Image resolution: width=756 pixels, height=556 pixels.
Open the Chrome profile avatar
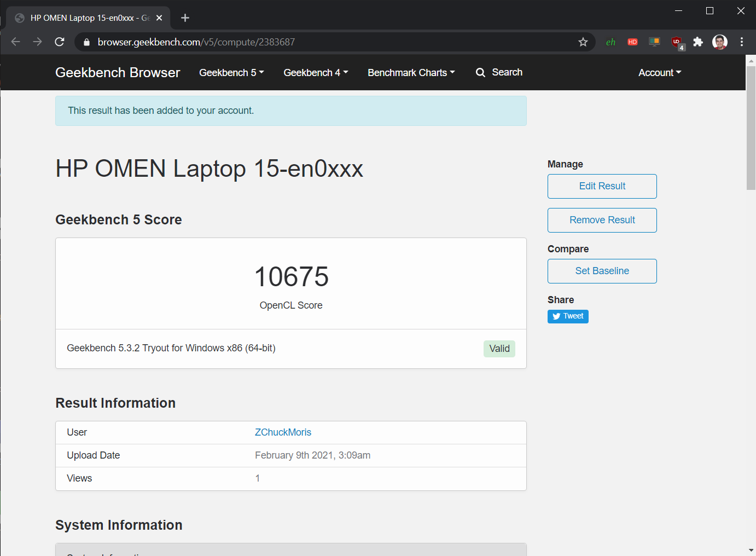click(x=720, y=42)
